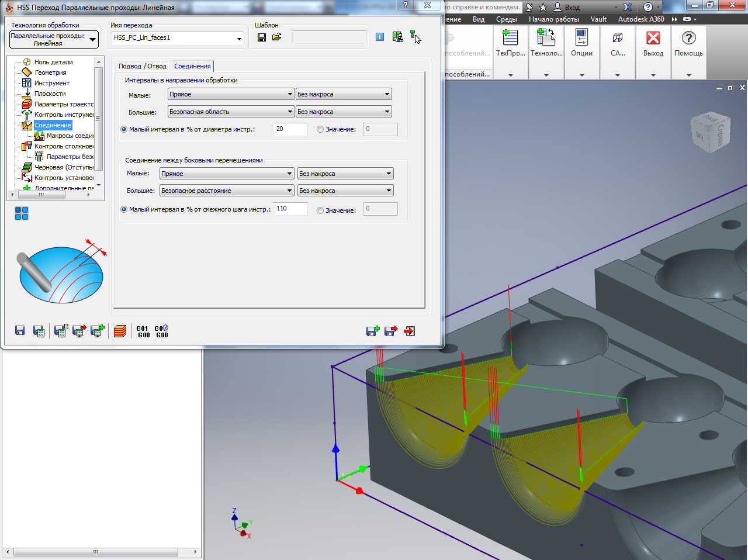Click Параметры безопасности sub-item icon
Screen dimensions: 748x560
pyautogui.click(x=39, y=157)
